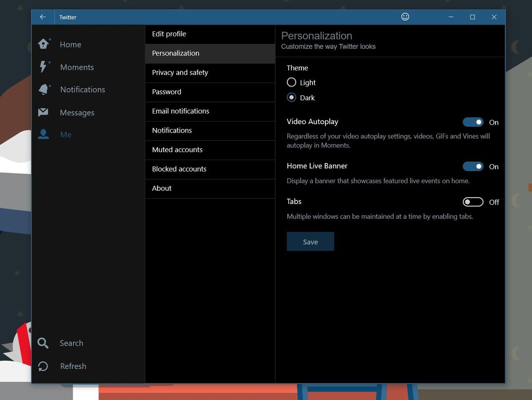Open the About settings page
Viewport: 532px width, 400px height.
(210, 188)
